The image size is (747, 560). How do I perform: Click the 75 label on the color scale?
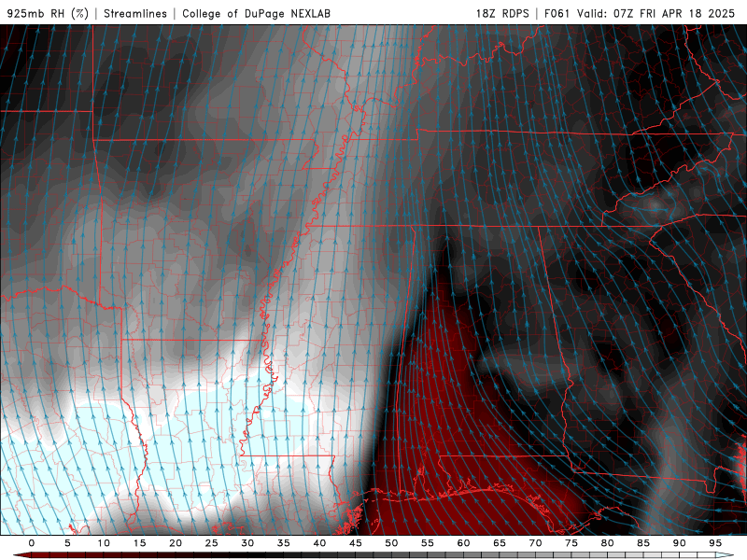click(571, 543)
